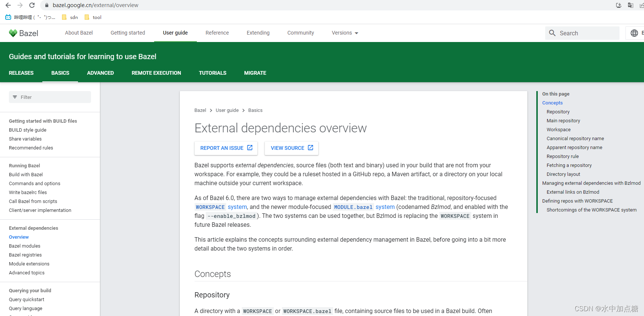Select Overview in External dependencies
Image resolution: width=644 pixels, height=316 pixels.
click(x=19, y=237)
